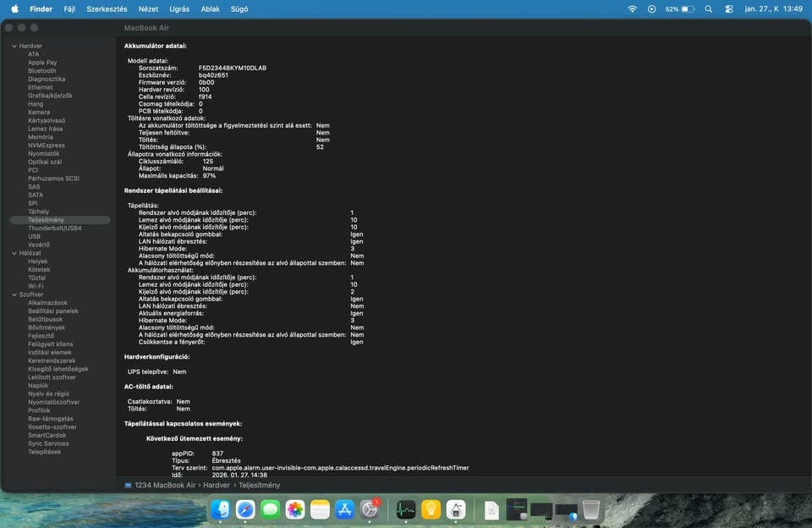The image size is (812, 528).
Task: Select Kamera in the sidebar
Action: tap(39, 113)
